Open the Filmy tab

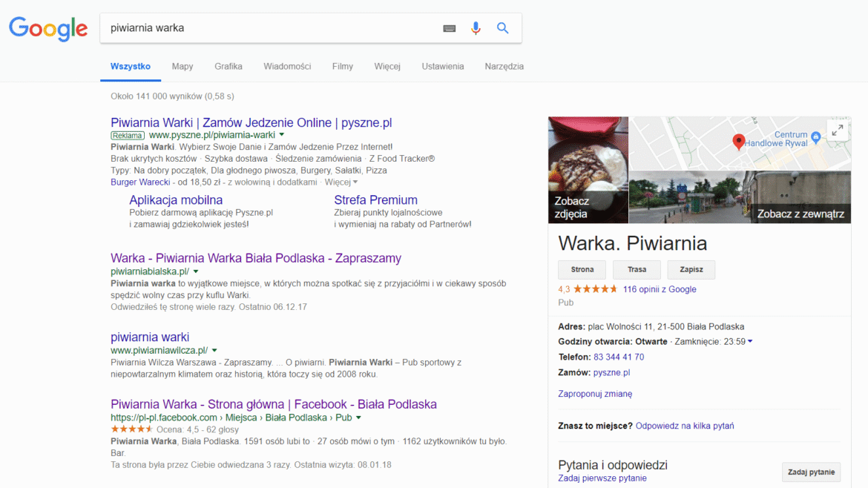[342, 67]
